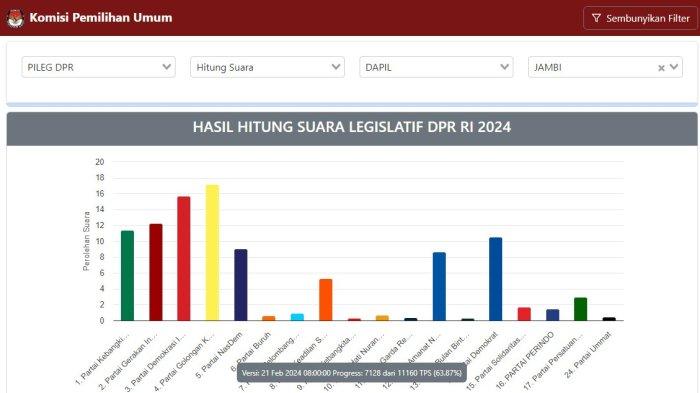Open the DAPIL dropdown
Screen dimensions: 700x393
tap(436, 67)
